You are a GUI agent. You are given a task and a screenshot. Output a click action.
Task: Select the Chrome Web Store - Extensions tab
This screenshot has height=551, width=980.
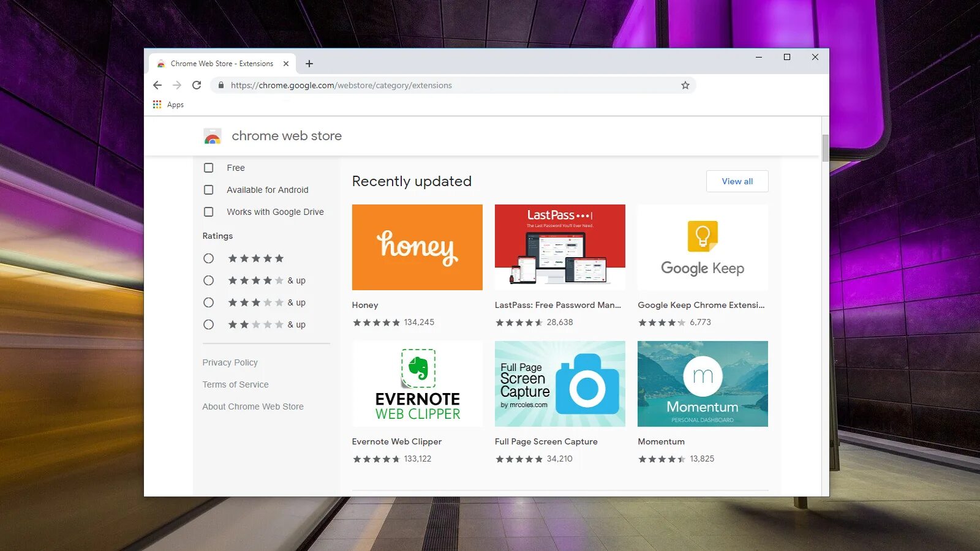tap(222, 64)
